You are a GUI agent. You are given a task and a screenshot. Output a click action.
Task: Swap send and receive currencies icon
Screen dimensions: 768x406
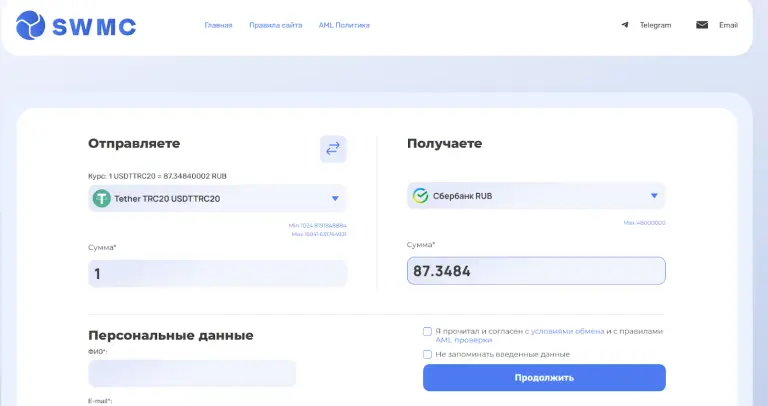click(333, 149)
